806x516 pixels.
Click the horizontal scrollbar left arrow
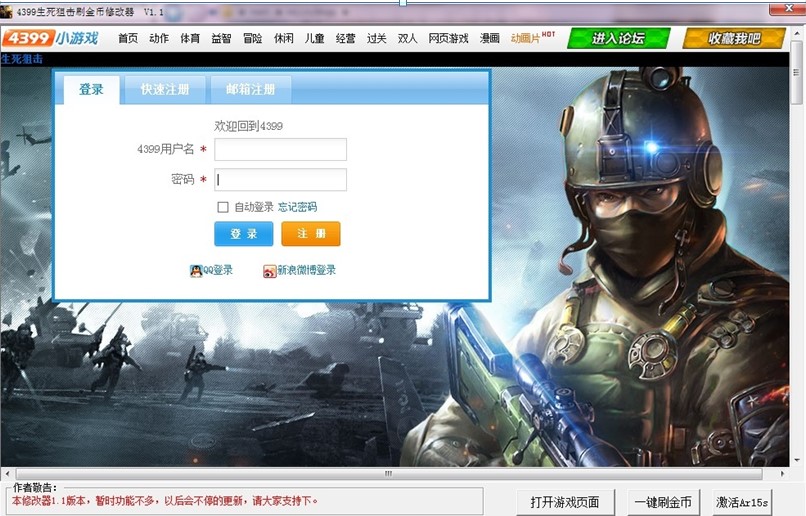[7, 473]
